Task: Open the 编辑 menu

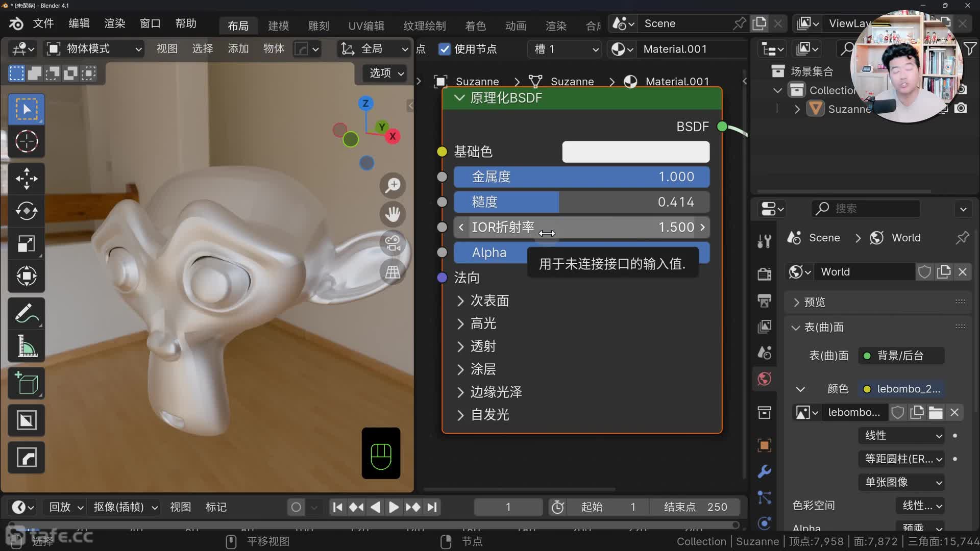Action: pos(79,23)
